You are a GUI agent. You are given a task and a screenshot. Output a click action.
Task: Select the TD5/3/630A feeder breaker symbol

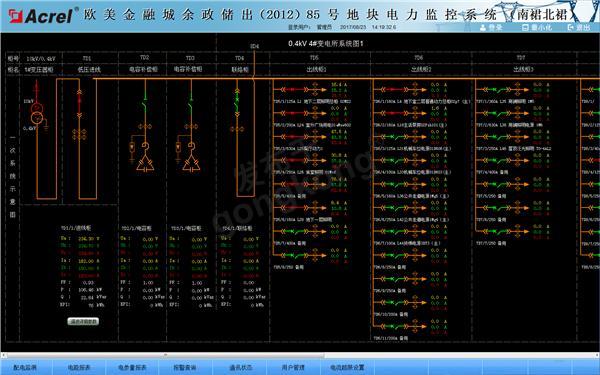294,137
